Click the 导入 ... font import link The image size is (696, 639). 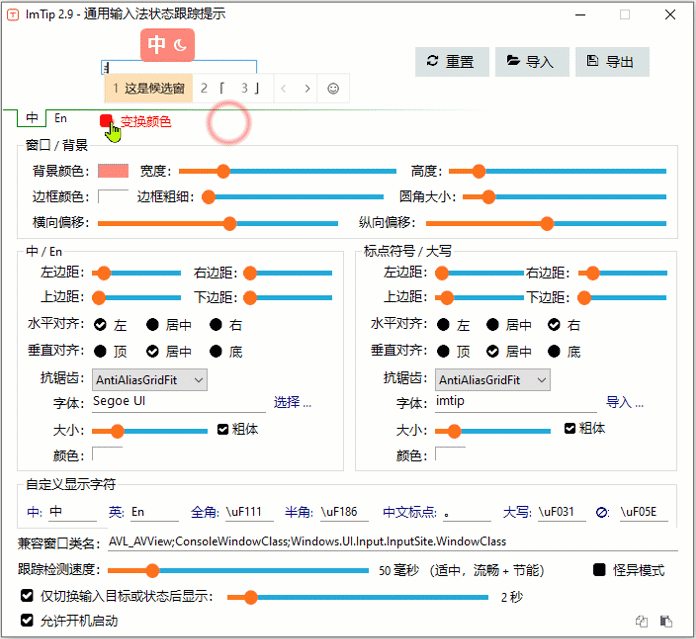pos(625,402)
